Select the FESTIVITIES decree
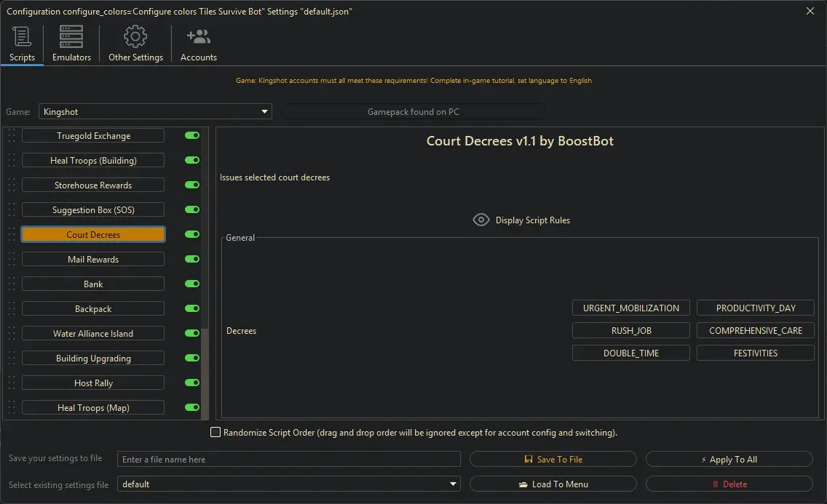This screenshot has height=504, width=827. coord(755,353)
